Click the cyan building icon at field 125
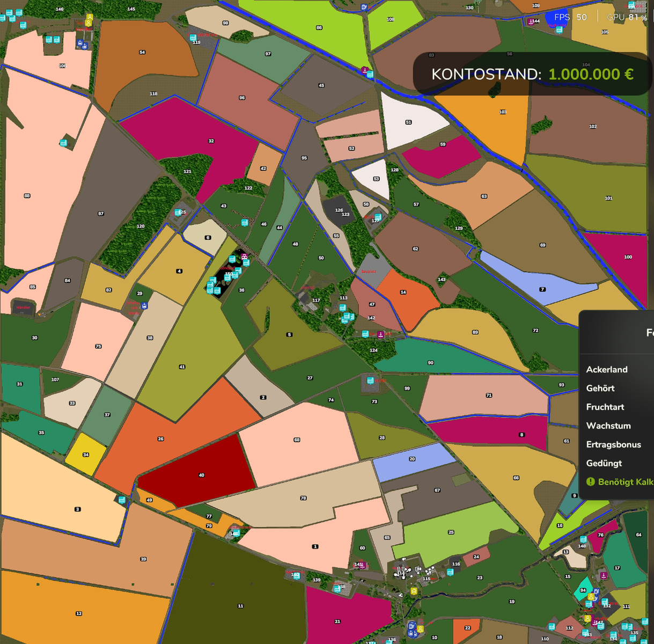The image size is (654, 644). [x=177, y=213]
